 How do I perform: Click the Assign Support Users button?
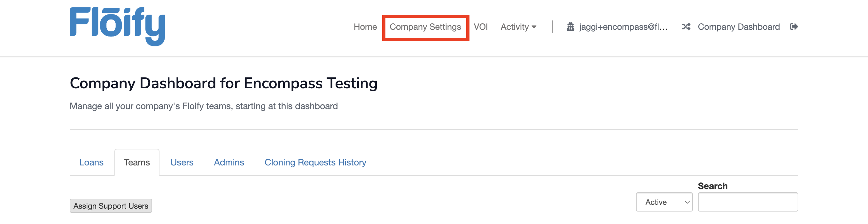coord(111,206)
